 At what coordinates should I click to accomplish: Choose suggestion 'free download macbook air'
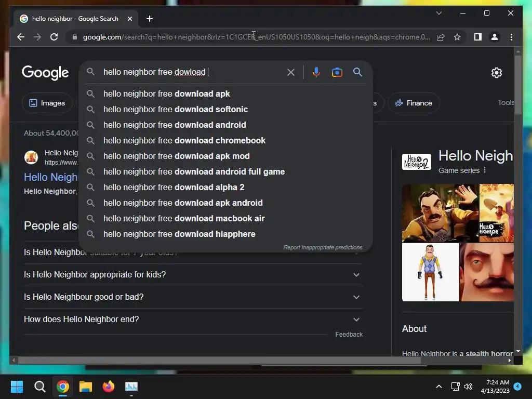pyautogui.click(x=225, y=219)
